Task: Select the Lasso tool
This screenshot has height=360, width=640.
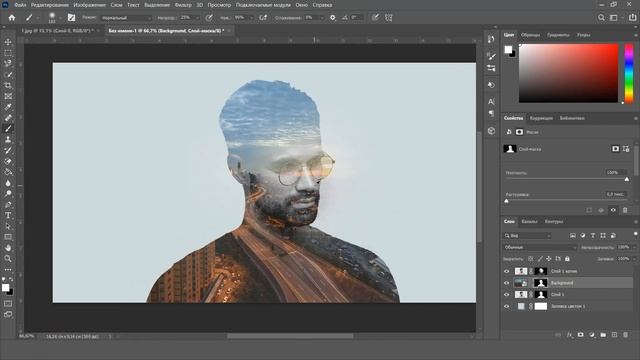Action: pos(8,64)
